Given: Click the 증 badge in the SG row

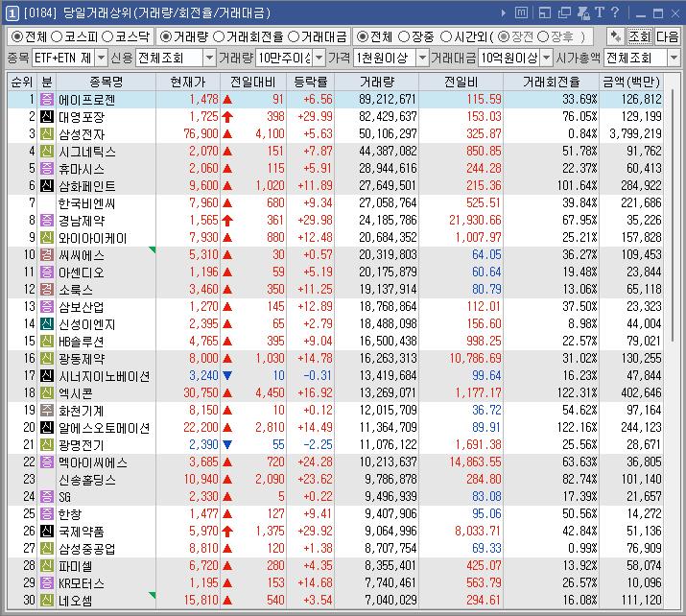Looking at the screenshot, I should click(x=47, y=497).
